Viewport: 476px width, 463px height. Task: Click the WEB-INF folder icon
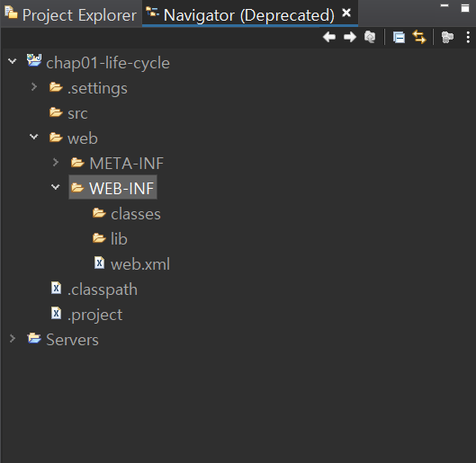(77, 188)
